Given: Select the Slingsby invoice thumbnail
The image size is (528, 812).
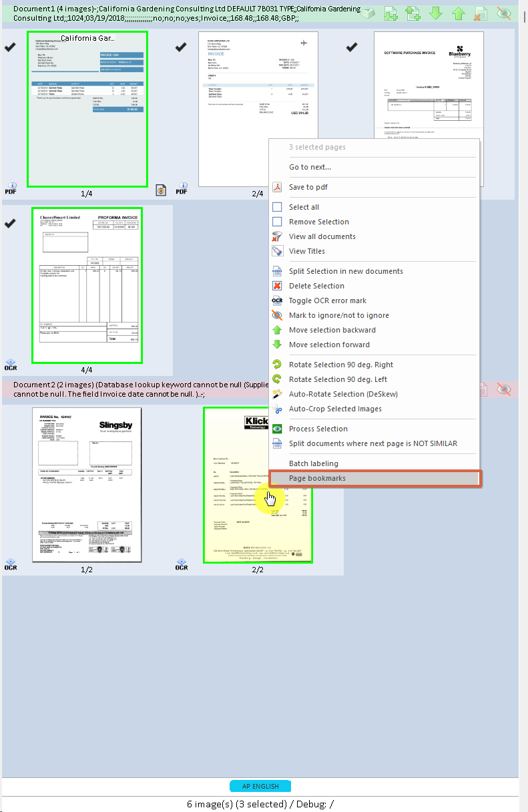Looking at the screenshot, I should pos(87,485).
